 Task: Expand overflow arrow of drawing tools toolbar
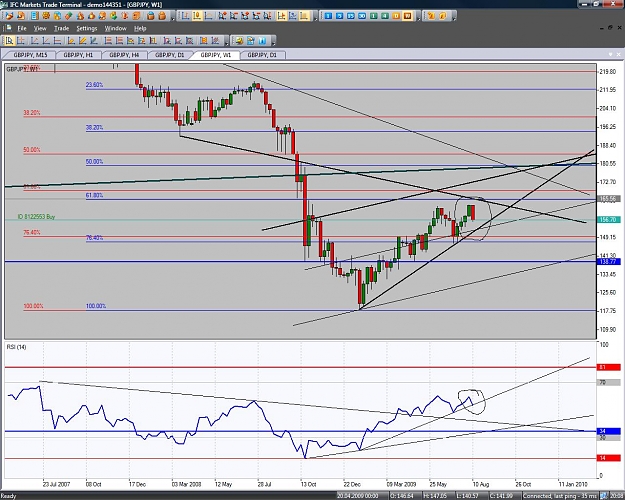coord(226,43)
